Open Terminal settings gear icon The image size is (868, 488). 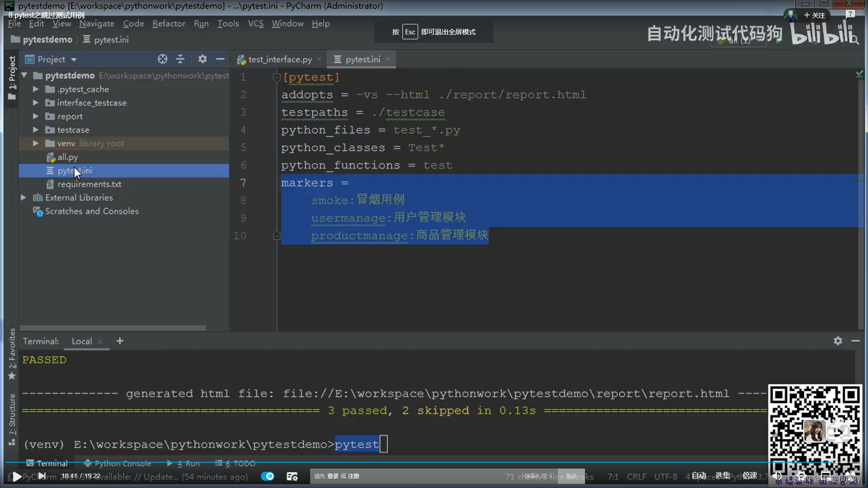(838, 341)
